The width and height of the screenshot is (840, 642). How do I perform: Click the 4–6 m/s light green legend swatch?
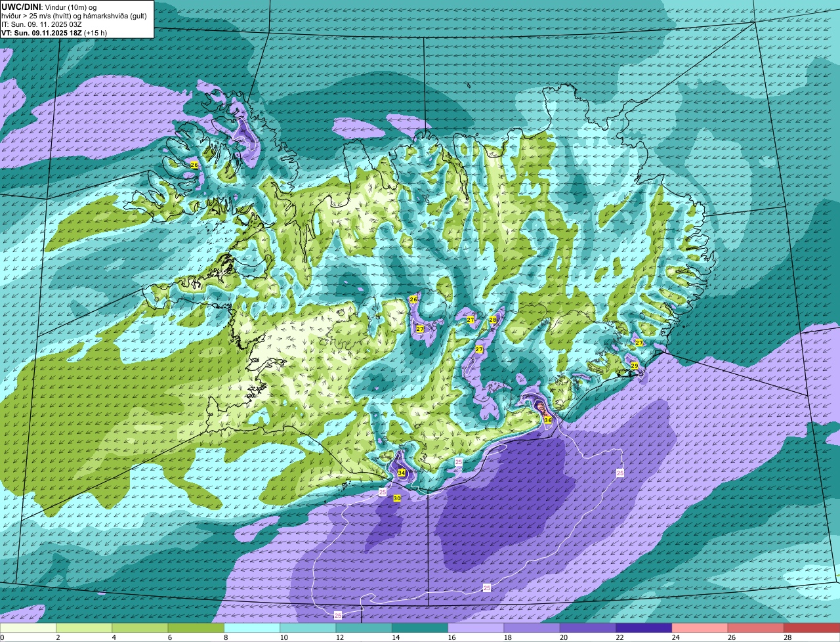pyautogui.click(x=140, y=628)
